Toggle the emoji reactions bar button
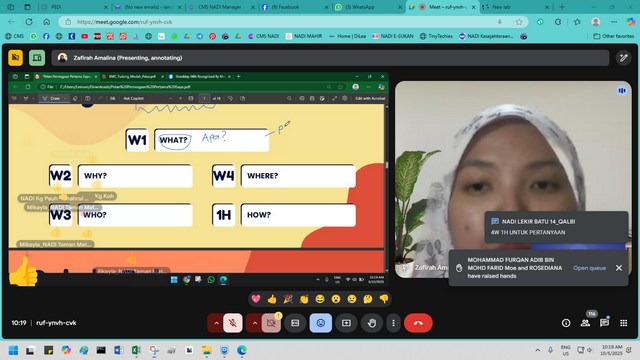This screenshot has width=640, height=360. 320,323
